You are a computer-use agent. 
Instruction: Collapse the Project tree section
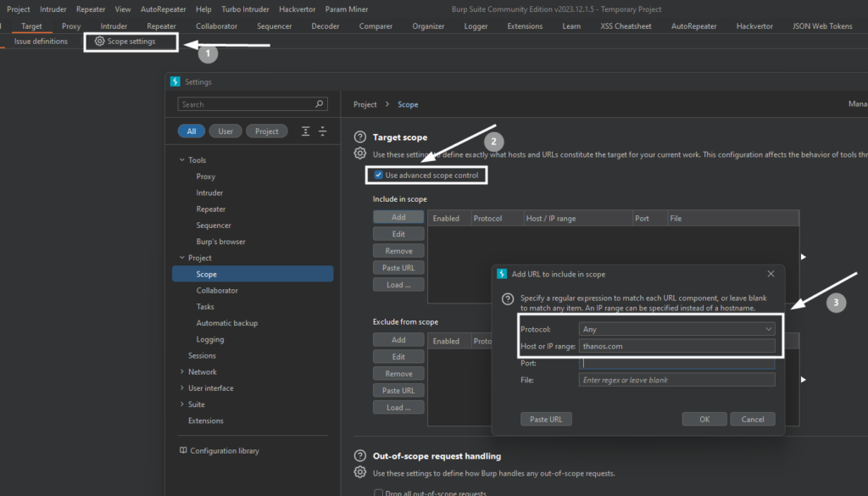click(x=182, y=258)
